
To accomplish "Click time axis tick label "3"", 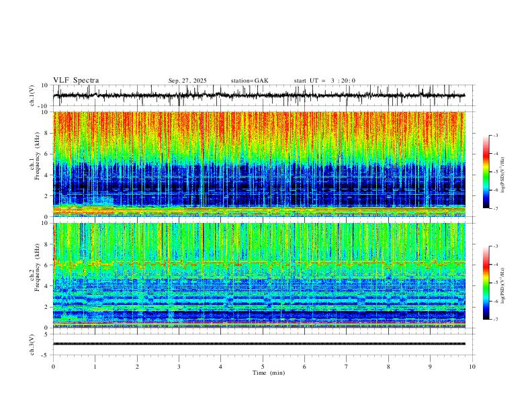I will pyautogui.click(x=179, y=367).
